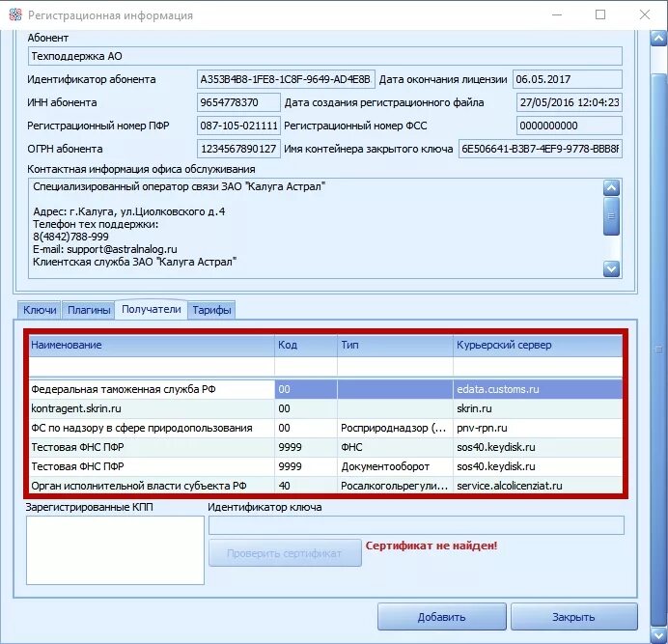Click the Калуга address line
668x644 pixels.
coord(129,211)
